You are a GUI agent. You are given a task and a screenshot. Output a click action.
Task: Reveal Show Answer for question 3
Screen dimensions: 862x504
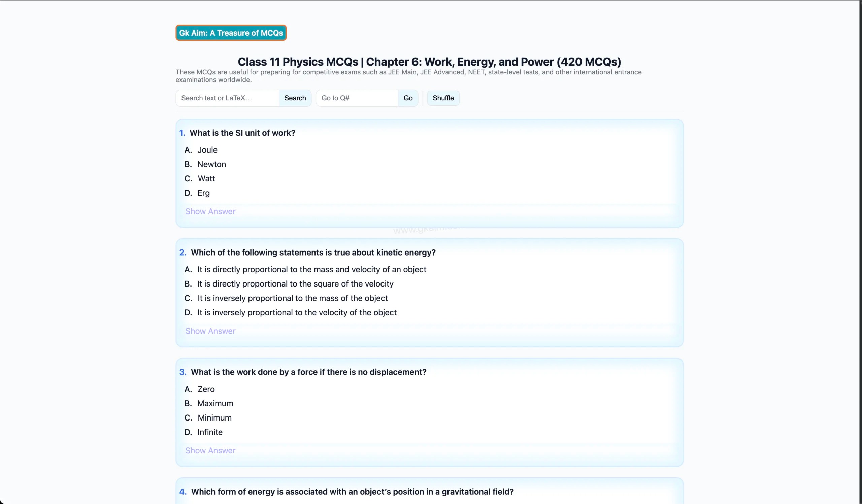pyautogui.click(x=210, y=451)
